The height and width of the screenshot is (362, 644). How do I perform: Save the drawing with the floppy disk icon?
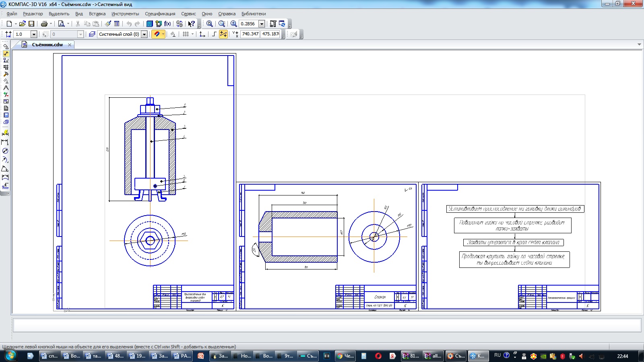31,24
